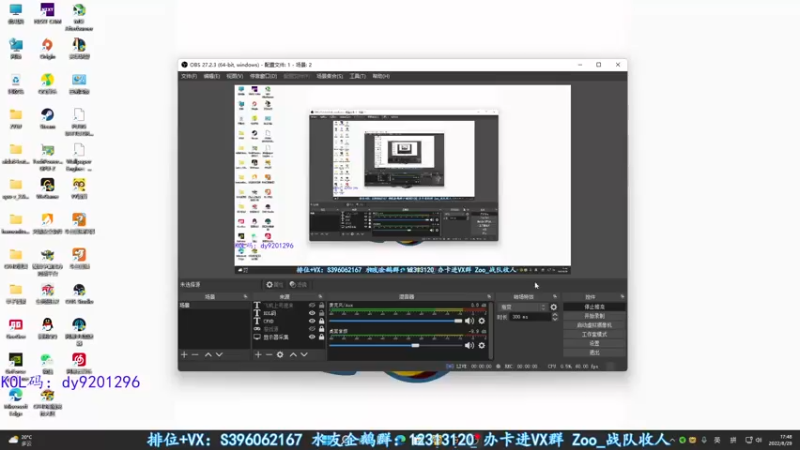Toggle lock on the KOL码 text source

[x=321, y=313]
